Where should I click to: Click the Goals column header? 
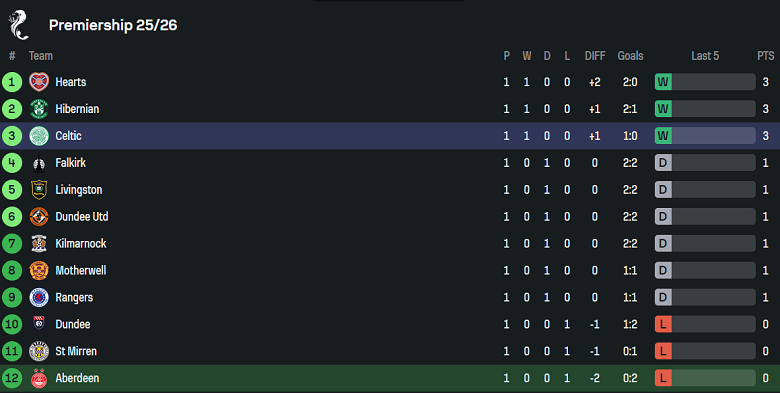[x=630, y=56]
